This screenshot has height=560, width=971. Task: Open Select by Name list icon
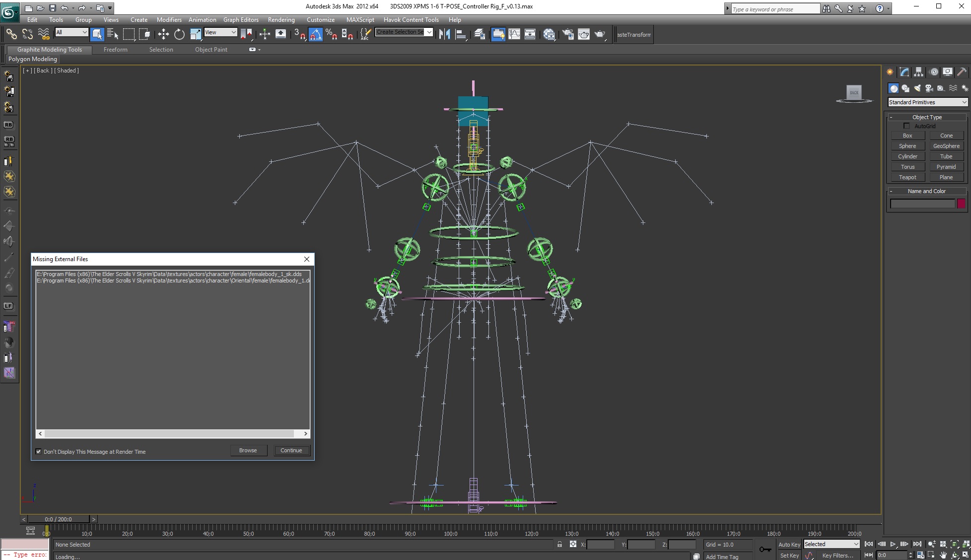[x=113, y=34]
